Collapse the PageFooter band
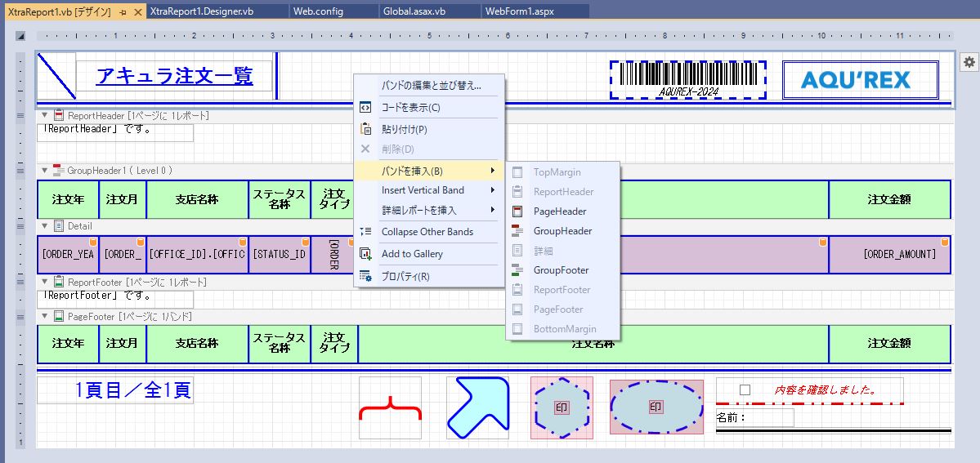This screenshot has width=980, height=463. pos(45,316)
